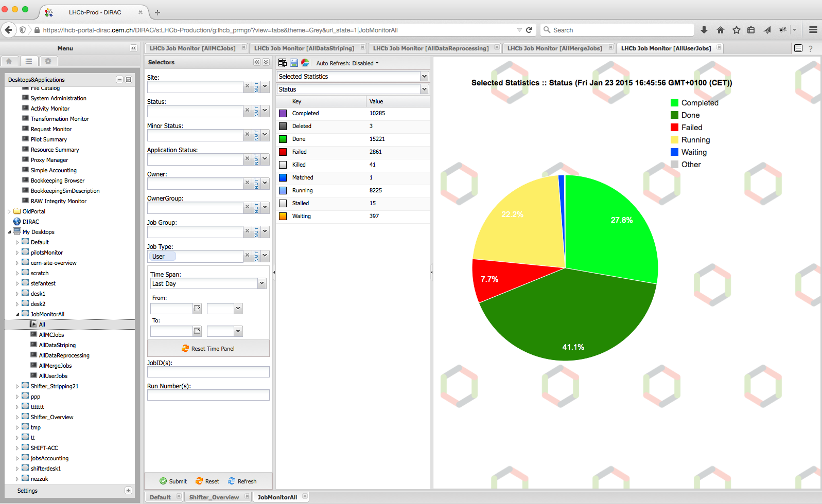Toggle NOT for the Application Status selector
The width and height of the screenshot is (822, 504).
256,159
